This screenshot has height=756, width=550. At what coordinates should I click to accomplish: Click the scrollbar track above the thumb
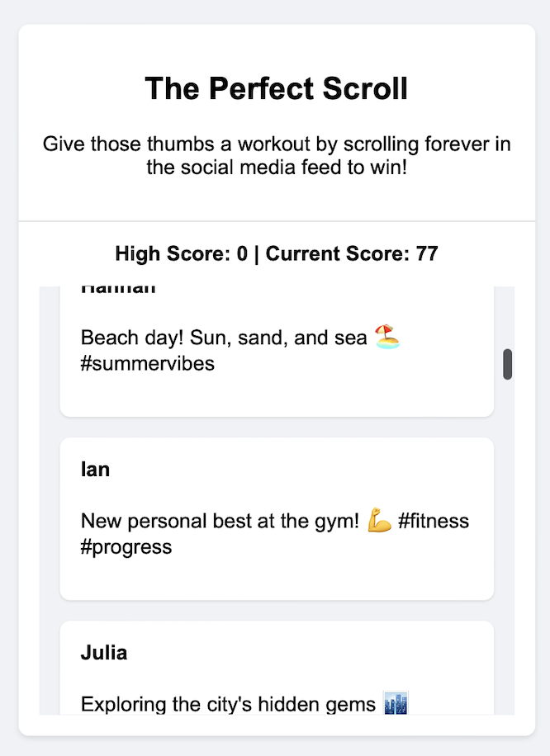click(508, 314)
